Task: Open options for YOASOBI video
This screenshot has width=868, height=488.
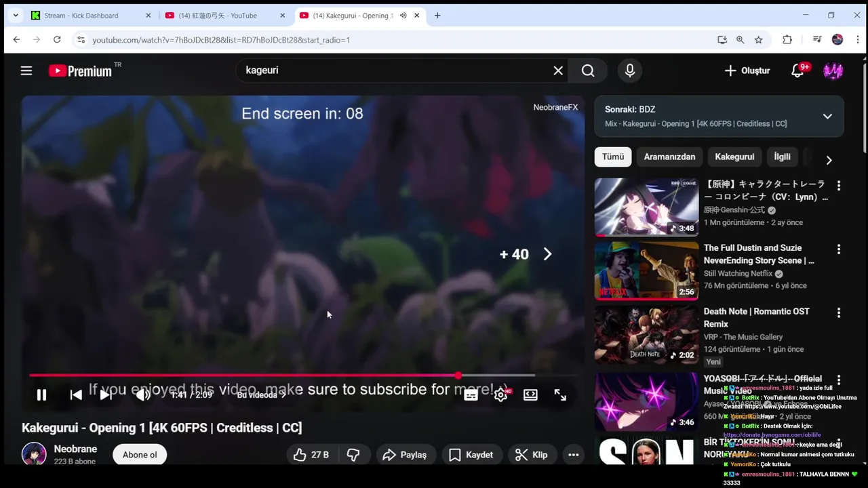Action: 839,380
